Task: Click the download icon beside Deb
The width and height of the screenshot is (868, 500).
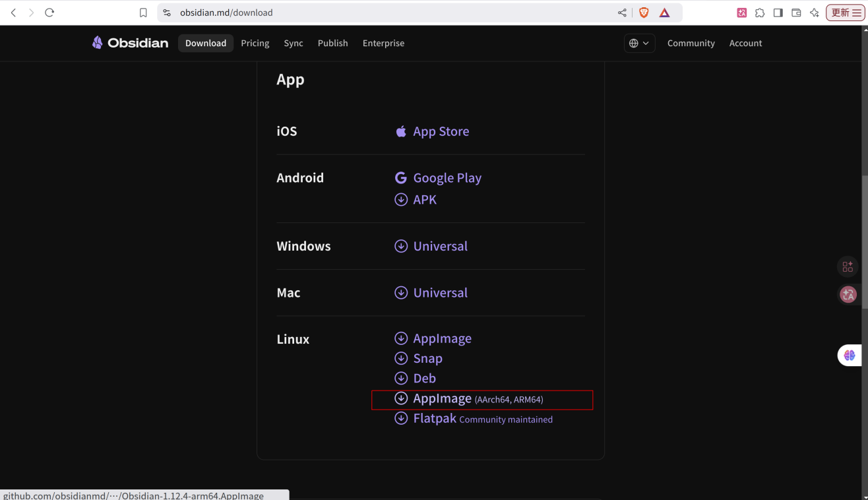Action: pyautogui.click(x=400, y=378)
